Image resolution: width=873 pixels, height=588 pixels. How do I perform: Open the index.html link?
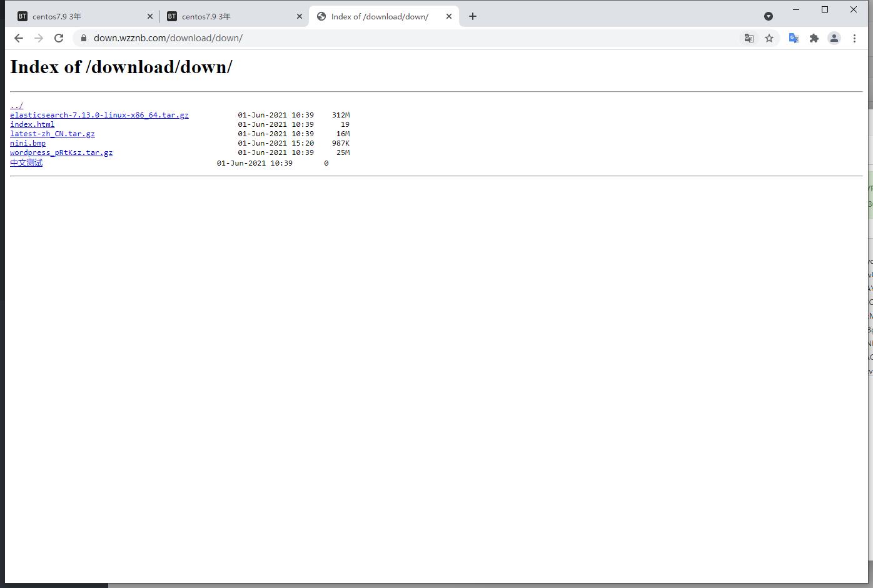coord(33,124)
